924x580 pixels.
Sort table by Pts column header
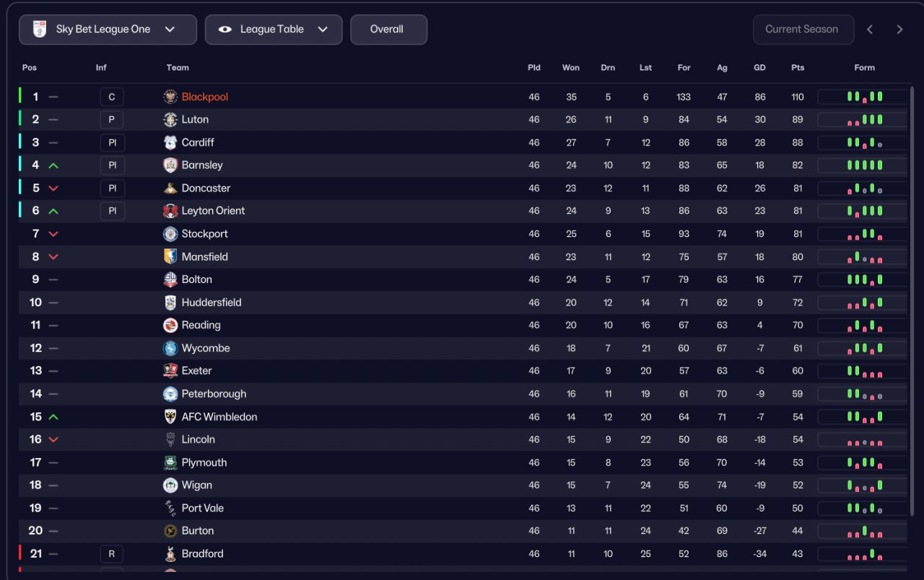(x=797, y=68)
